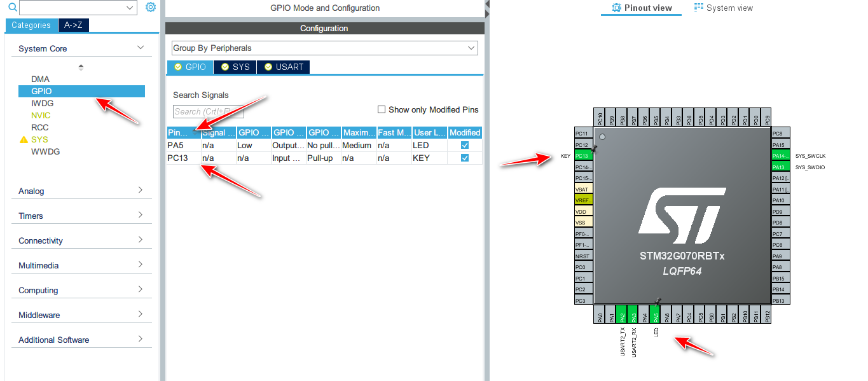Open the settings gear icon
The width and height of the screenshot is (868, 381).
[151, 7]
